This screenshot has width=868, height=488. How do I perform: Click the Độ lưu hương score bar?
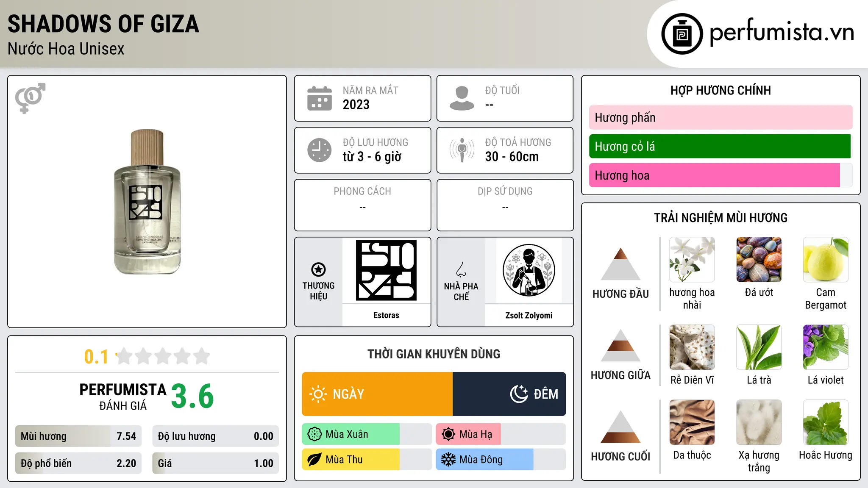point(215,436)
